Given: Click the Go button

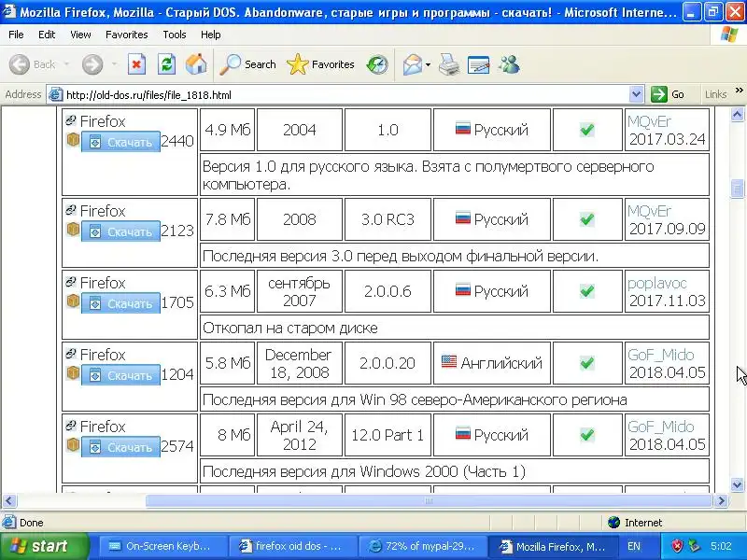Looking at the screenshot, I should click(668, 94).
